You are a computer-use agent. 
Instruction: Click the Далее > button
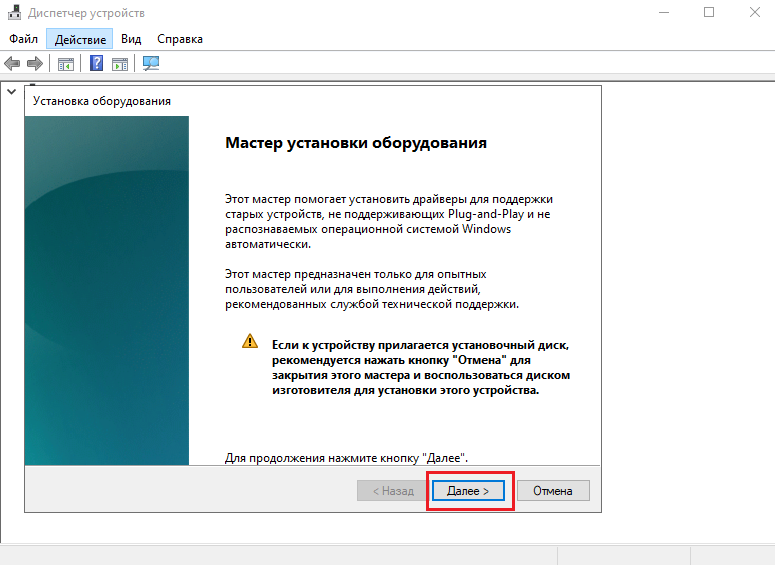click(468, 491)
